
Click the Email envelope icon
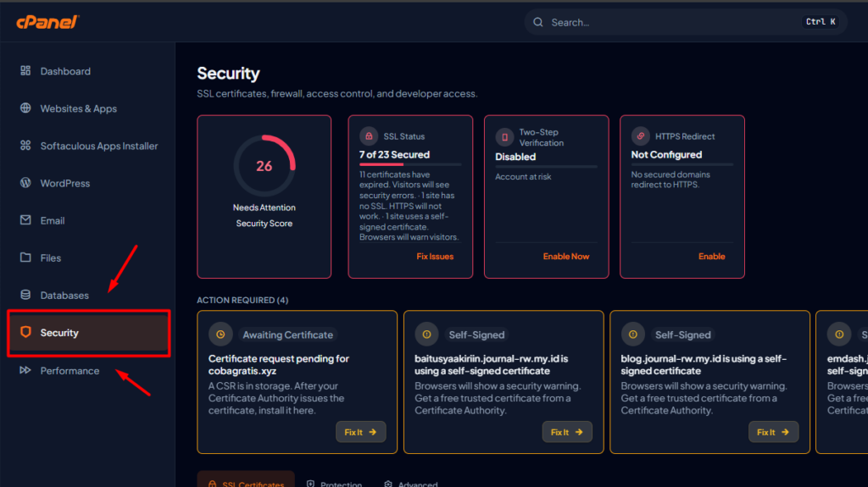[x=25, y=219]
